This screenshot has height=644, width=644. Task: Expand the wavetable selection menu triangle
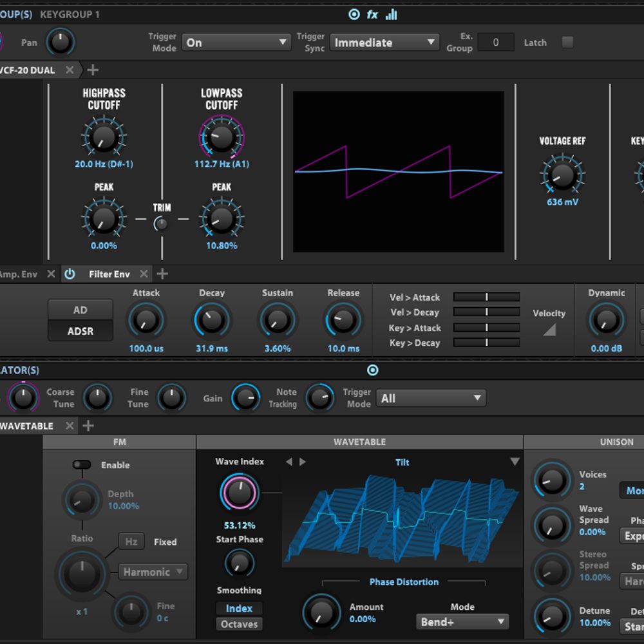(x=515, y=462)
